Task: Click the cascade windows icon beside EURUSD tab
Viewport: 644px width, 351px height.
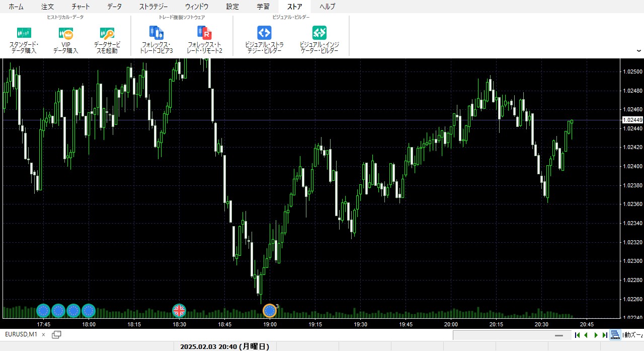Action: point(56,334)
